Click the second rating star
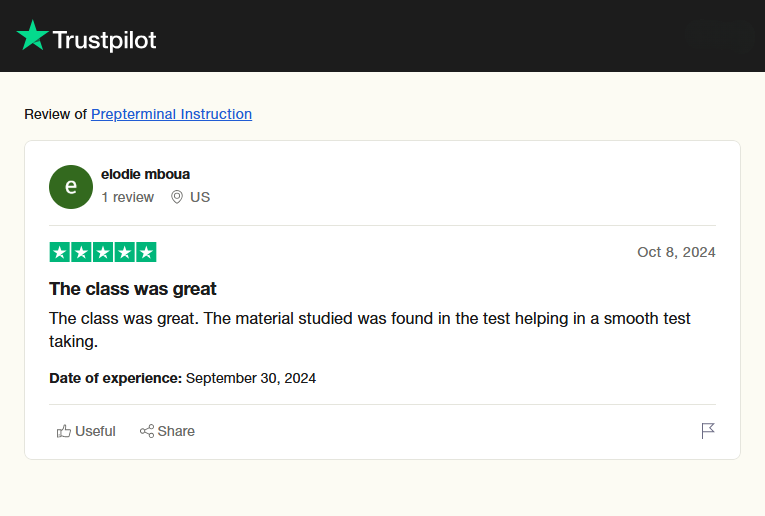This screenshot has height=516, width=765. coord(81,252)
